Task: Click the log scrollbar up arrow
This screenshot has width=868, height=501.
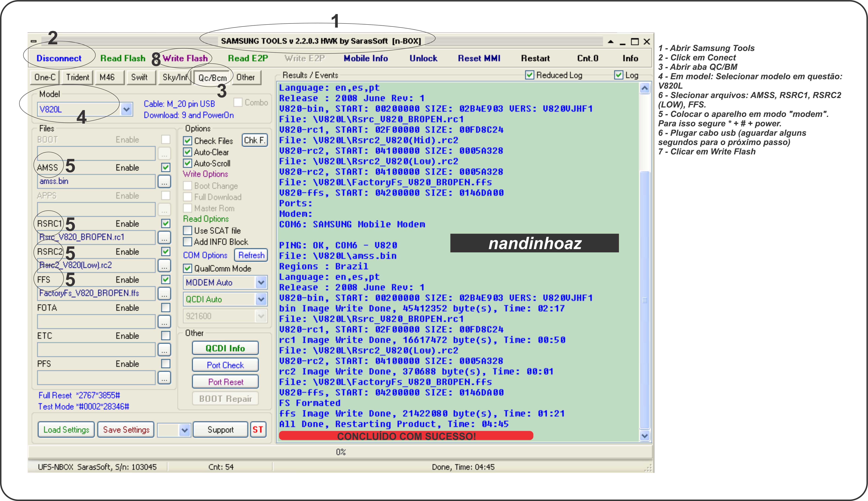Action: [645, 88]
